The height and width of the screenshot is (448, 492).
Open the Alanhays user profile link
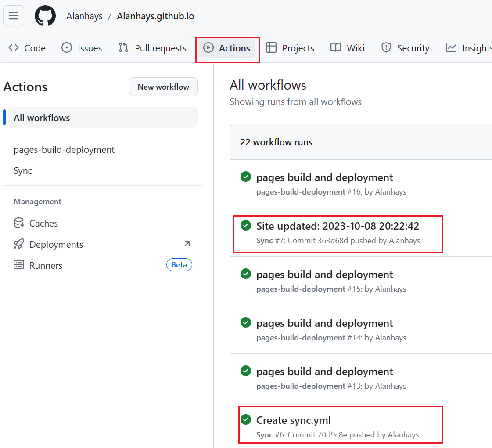click(x=84, y=16)
